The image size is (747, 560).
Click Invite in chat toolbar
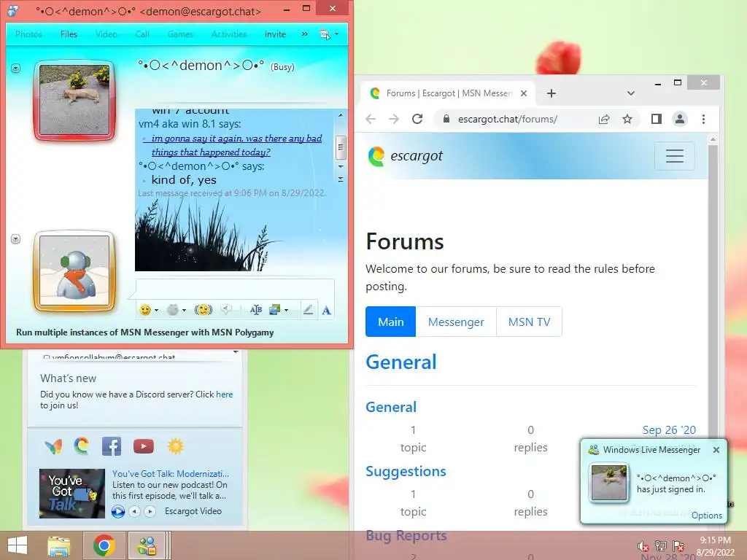(x=275, y=34)
